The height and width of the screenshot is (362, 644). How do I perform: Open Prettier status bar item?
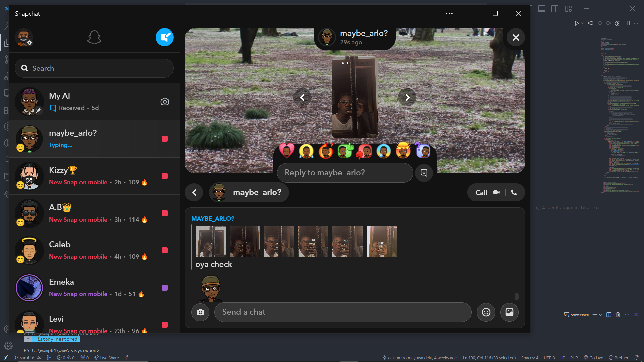click(619, 358)
